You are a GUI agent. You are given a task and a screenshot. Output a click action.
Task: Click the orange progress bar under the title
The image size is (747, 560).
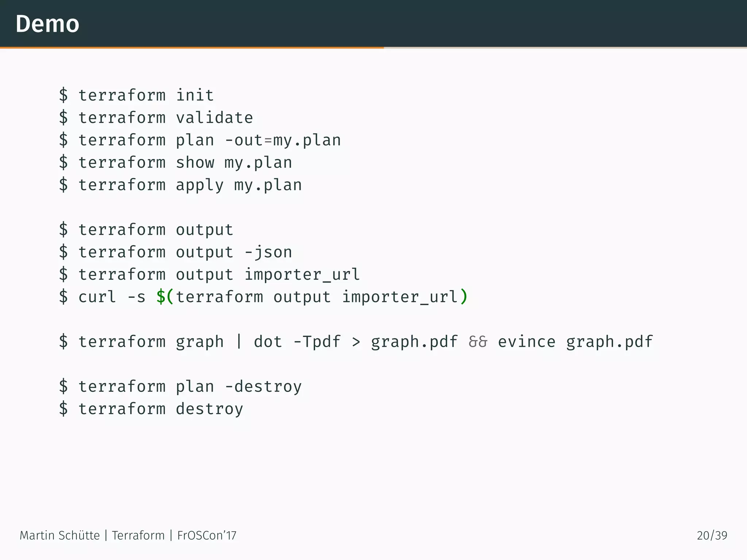pyautogui.click(x=192, y=47)
